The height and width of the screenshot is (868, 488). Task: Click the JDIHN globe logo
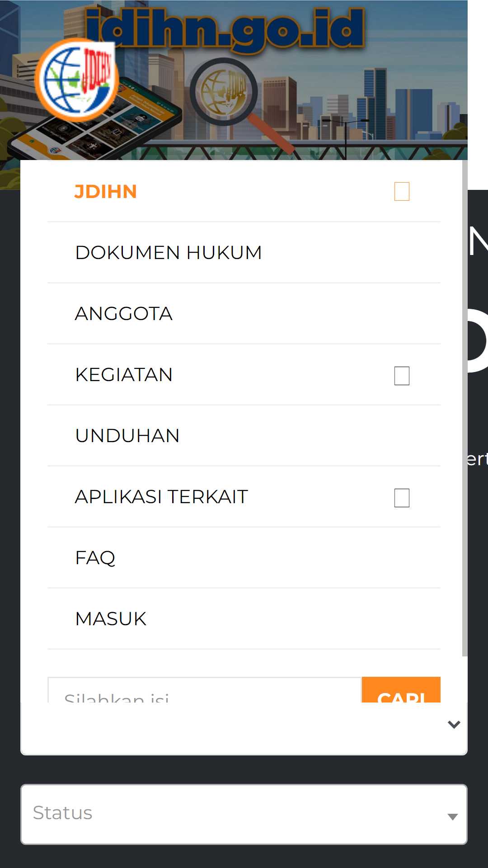(77, 80)
